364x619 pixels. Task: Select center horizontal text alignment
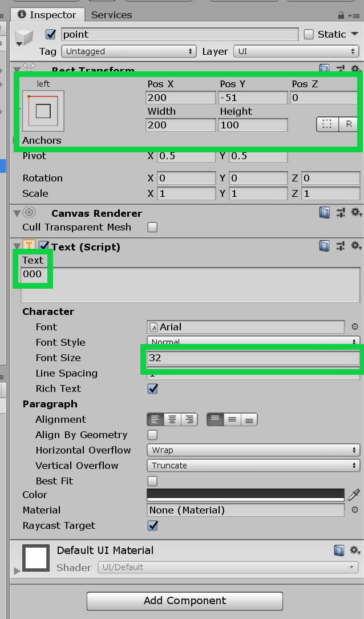172,419
